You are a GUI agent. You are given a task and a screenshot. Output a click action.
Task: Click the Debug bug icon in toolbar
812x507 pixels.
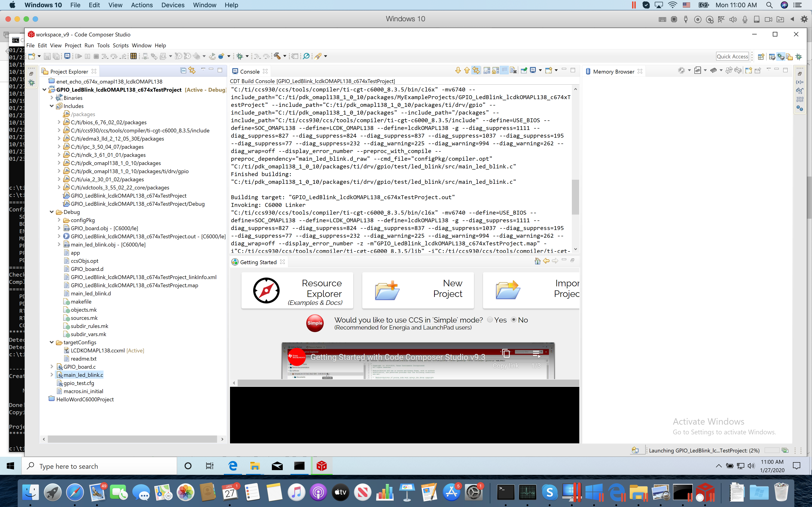239,56
